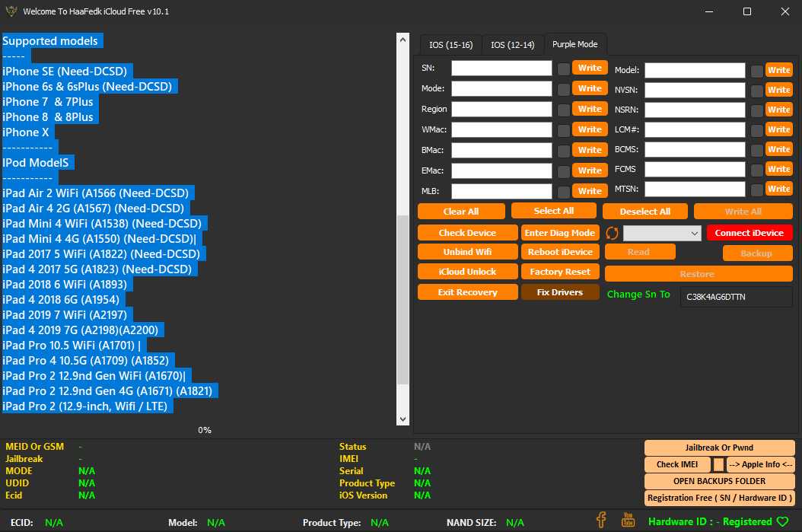Run Check Device
This screenshot has height=532, width=802.
tap(467, 233)
